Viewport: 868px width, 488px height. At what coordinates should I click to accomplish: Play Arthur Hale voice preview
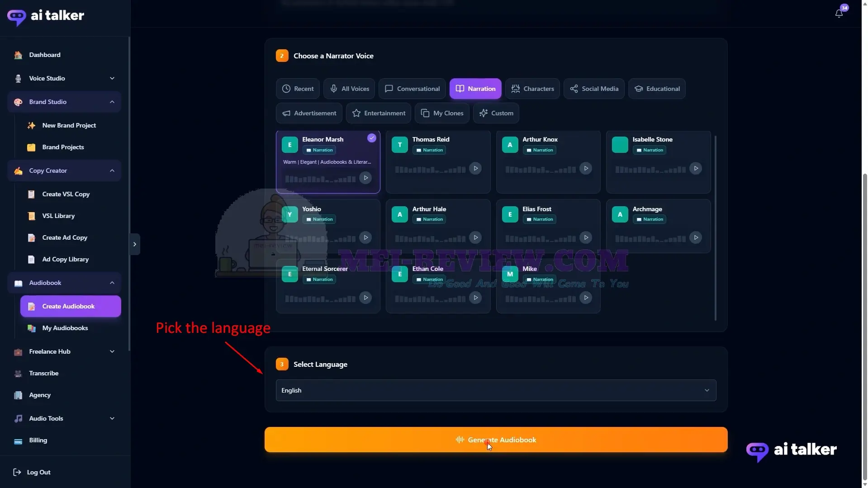(475, 237)
